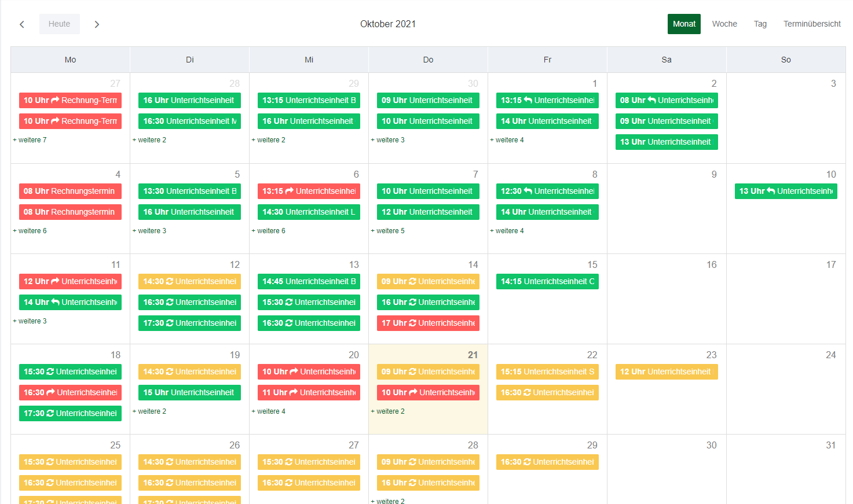Show '+ weitere 4' events on Oct 20
This screenshot has height=504, width=853.
click(x=269, y=411)
